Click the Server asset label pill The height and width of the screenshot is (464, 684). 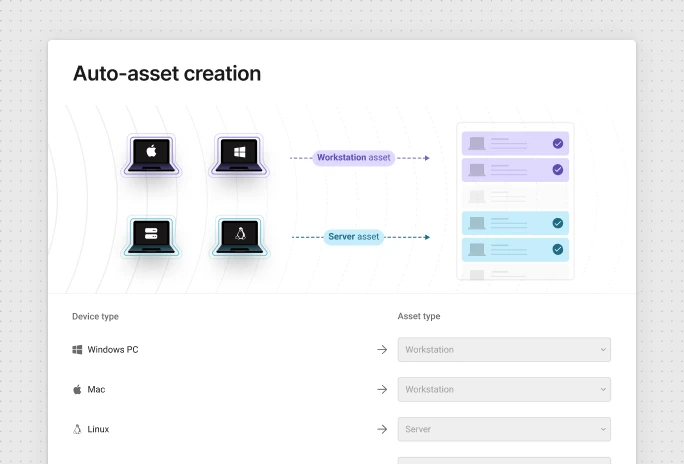pyautogui.click(x=354, y=237)
